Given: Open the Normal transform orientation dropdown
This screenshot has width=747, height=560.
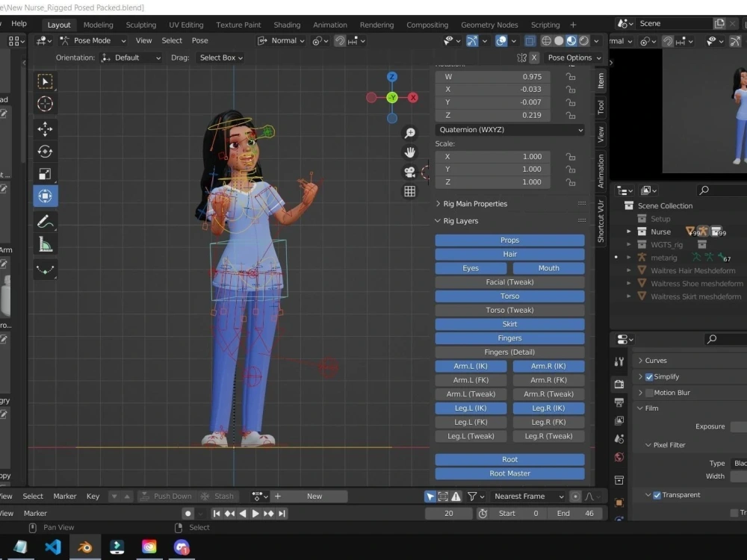Looking at the screenshot, I should [281, 41].
